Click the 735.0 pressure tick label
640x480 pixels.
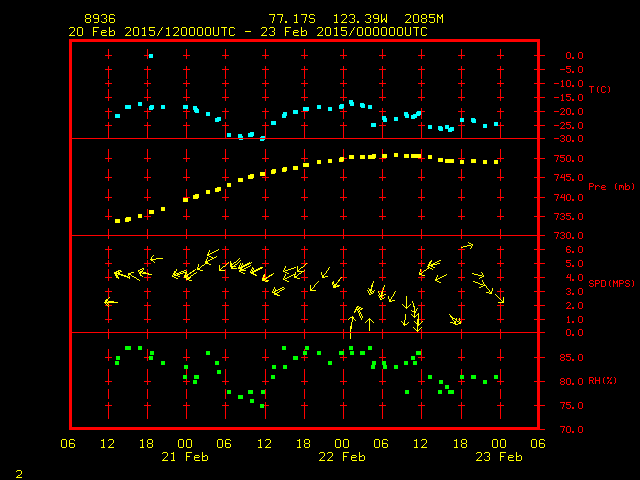pyautogui.click(x=569, y=217)
